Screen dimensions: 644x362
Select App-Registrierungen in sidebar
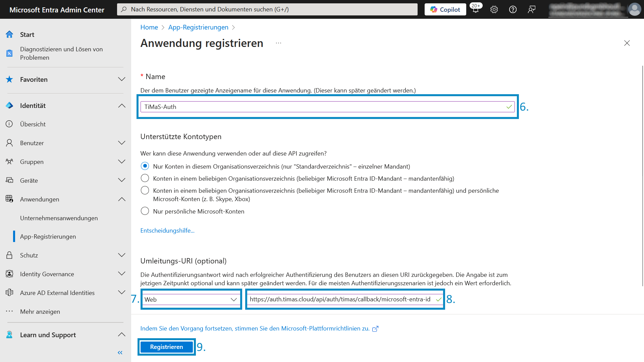(48, 236)
